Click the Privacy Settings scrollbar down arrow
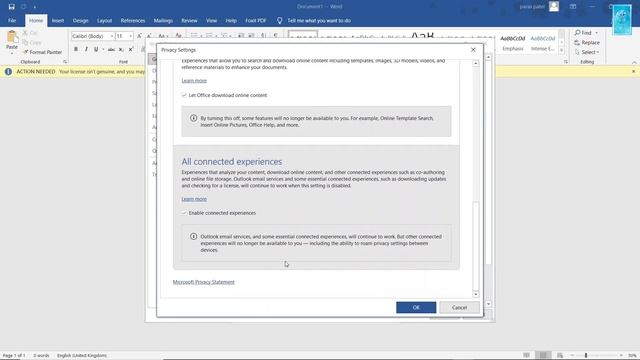Viewport: 640px width, 360px height. point(476,294)
